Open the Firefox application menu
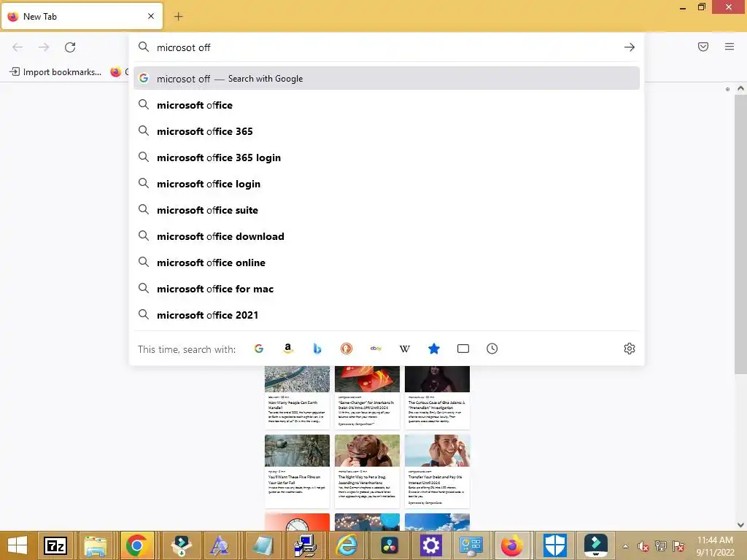This screenshot has height=560, width=747. pyautogui.click(x=729, y=47)
